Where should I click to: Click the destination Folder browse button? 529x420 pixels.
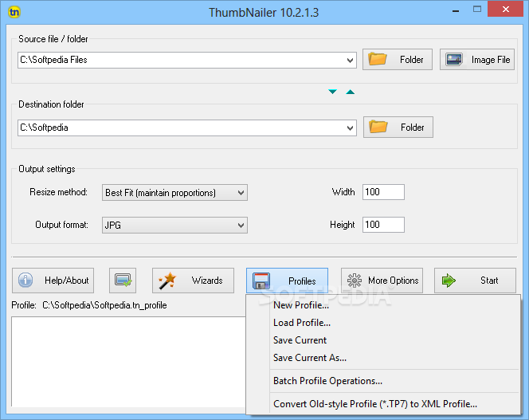pos(398,128)
